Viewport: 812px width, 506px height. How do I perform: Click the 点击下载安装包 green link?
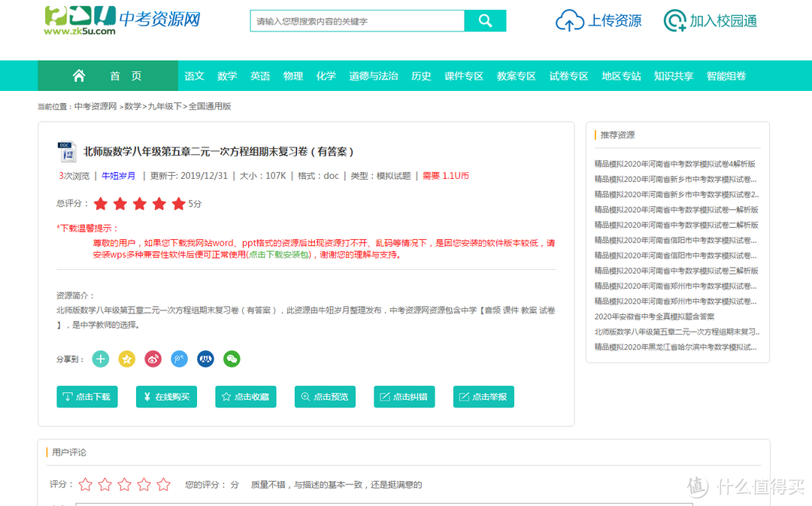(x=279, y=254)
